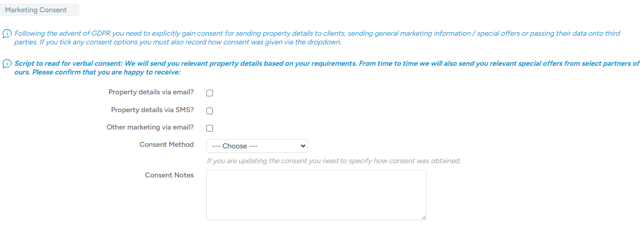The image size is (644, 232).
Task: Enable the 'Property details via SMS?' checkbox
Action: click(209, 111)
